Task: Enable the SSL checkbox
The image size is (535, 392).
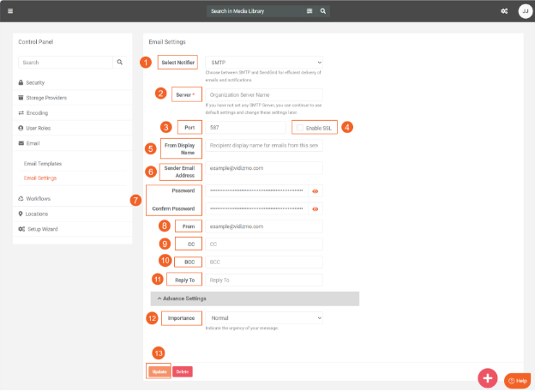Action: pos(300,128)
